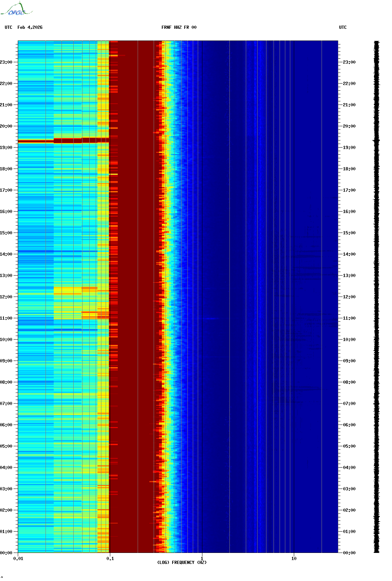Click the 12:00 time label on right axis

point(349,297)
